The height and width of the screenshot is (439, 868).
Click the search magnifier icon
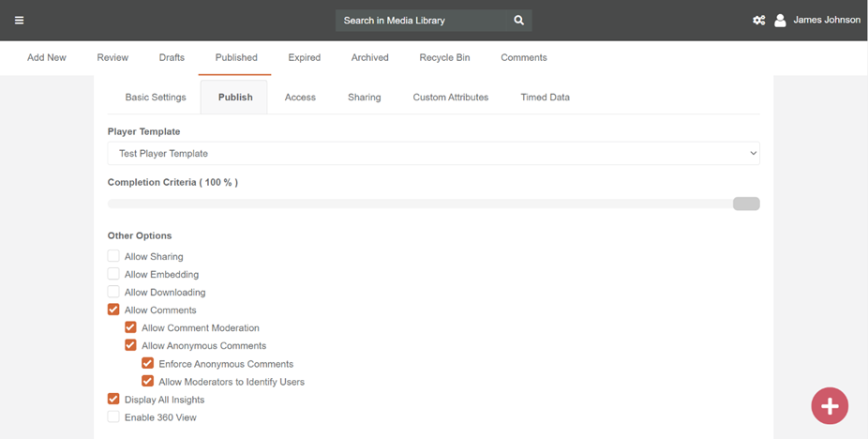[x=519, y=20]
